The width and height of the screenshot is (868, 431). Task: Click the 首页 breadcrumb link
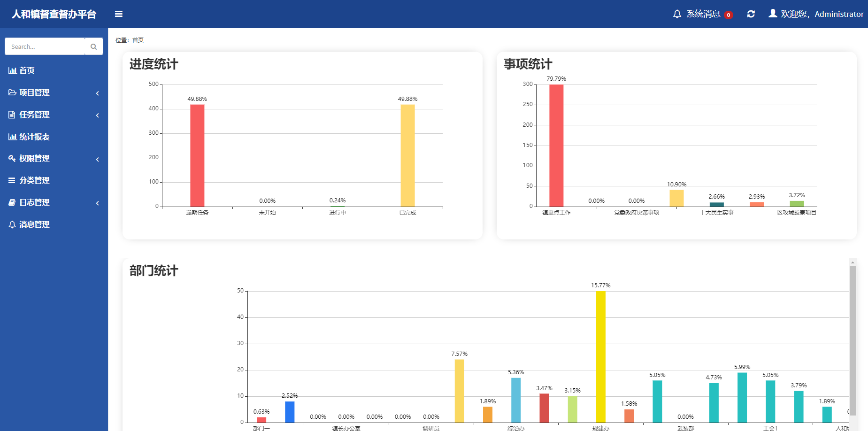click(x=138, y=40)
